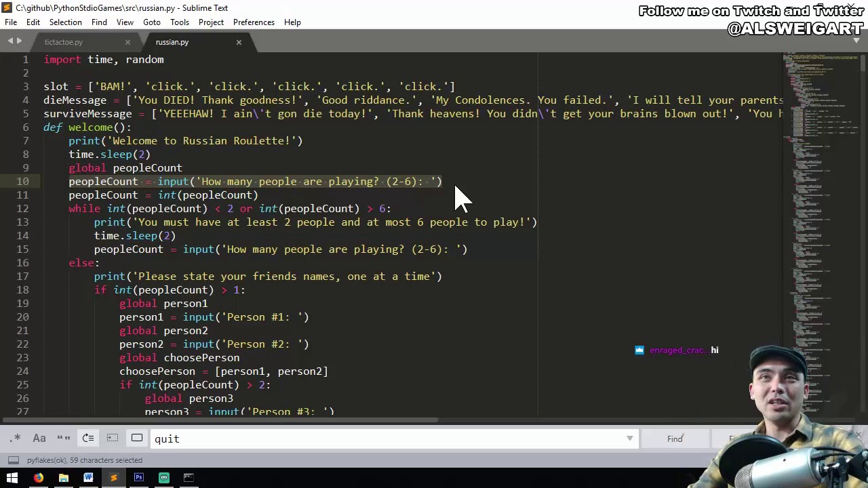Open command prompt from the taskbar

coord(189,478)
